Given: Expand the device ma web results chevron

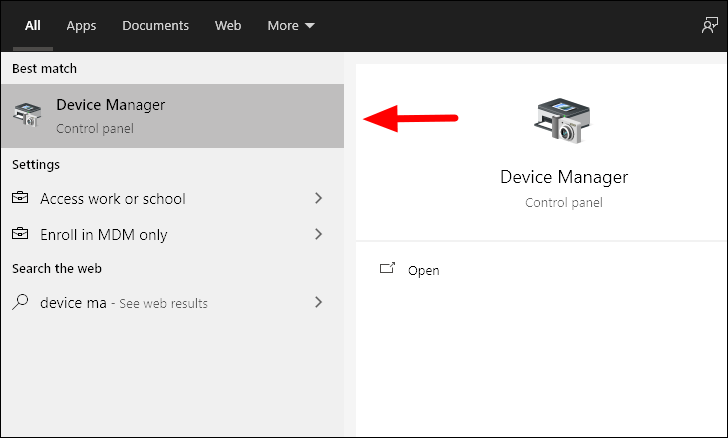Looking at the screenshot, I should [318, 302].
